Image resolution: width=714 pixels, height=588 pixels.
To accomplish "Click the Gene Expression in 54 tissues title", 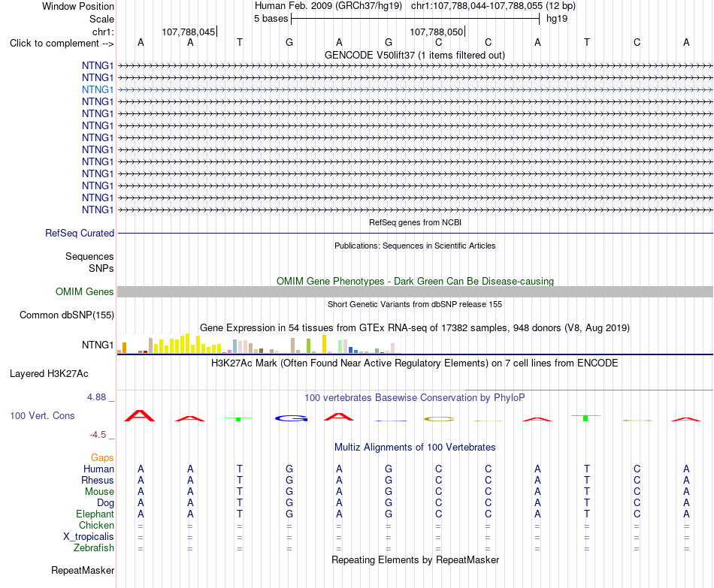I will (x=415, y=327).
